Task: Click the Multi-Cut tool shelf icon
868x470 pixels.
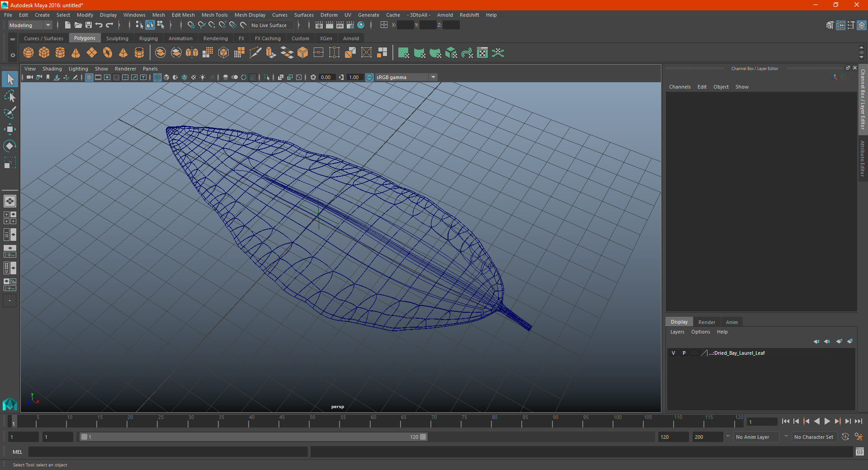Action: (x=255, y=53)
